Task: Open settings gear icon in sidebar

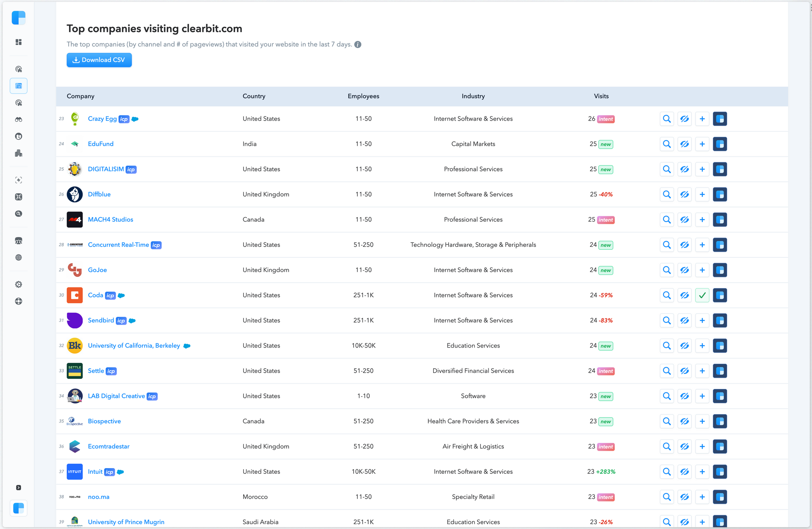Action: click(x=19, y=285)
